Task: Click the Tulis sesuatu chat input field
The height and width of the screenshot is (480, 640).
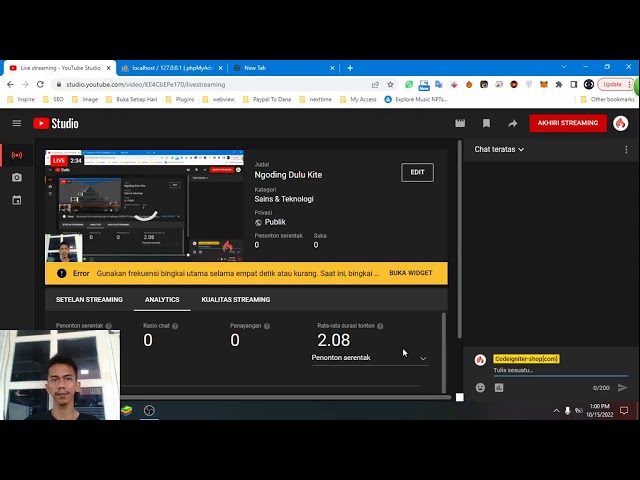Action: coord(560,370)
